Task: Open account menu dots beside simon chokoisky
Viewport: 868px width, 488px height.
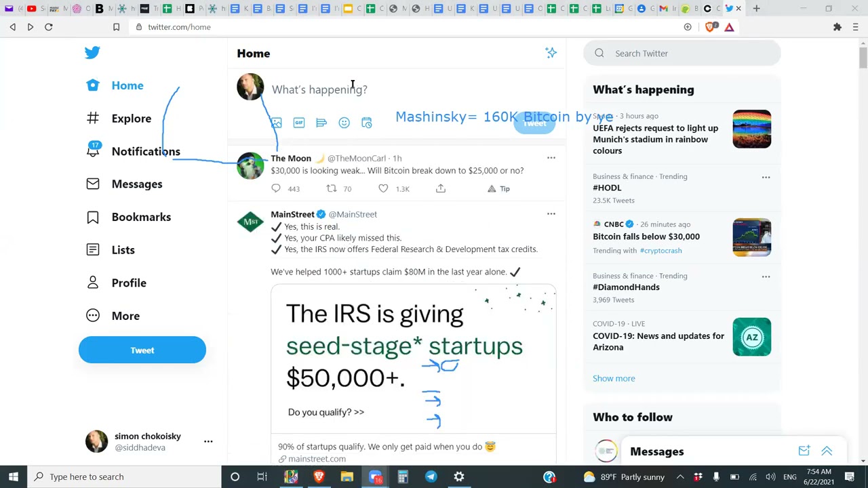Action: point(208,441)
